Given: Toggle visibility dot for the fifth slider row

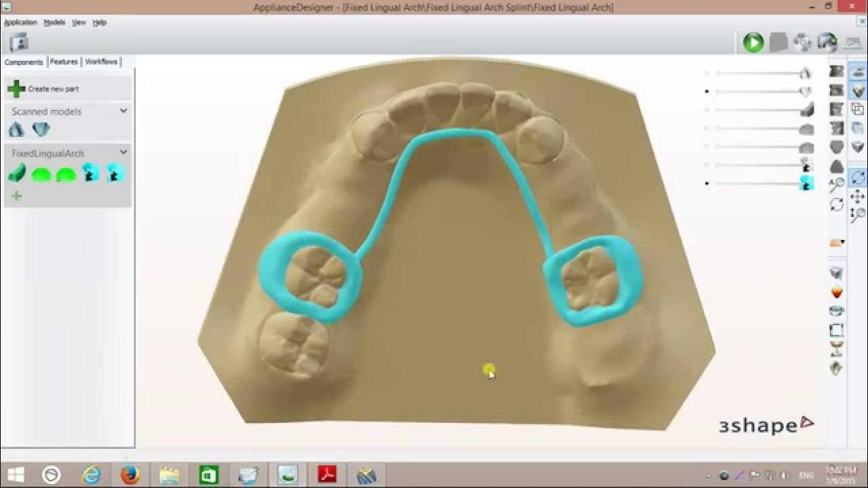Looking at the screenshot, I should coord(707,146).
